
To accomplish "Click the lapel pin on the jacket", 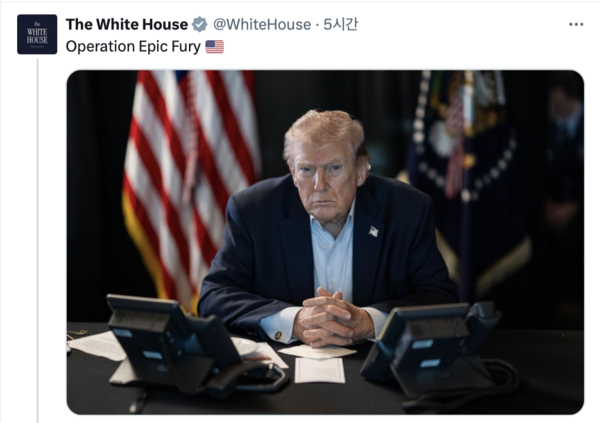I will pos(373,231).
